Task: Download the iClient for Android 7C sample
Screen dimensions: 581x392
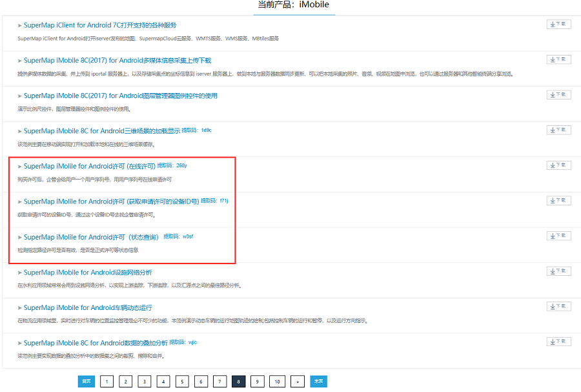Action: pyautogui.click(x=558, y=24)
